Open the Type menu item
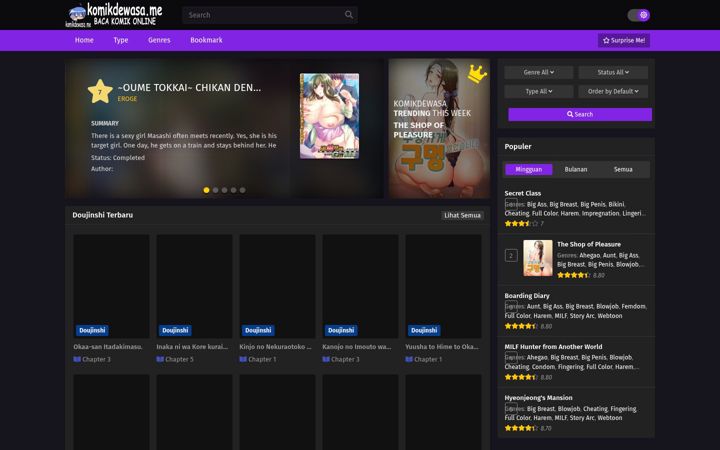720x450 pixels. point(121,40)
